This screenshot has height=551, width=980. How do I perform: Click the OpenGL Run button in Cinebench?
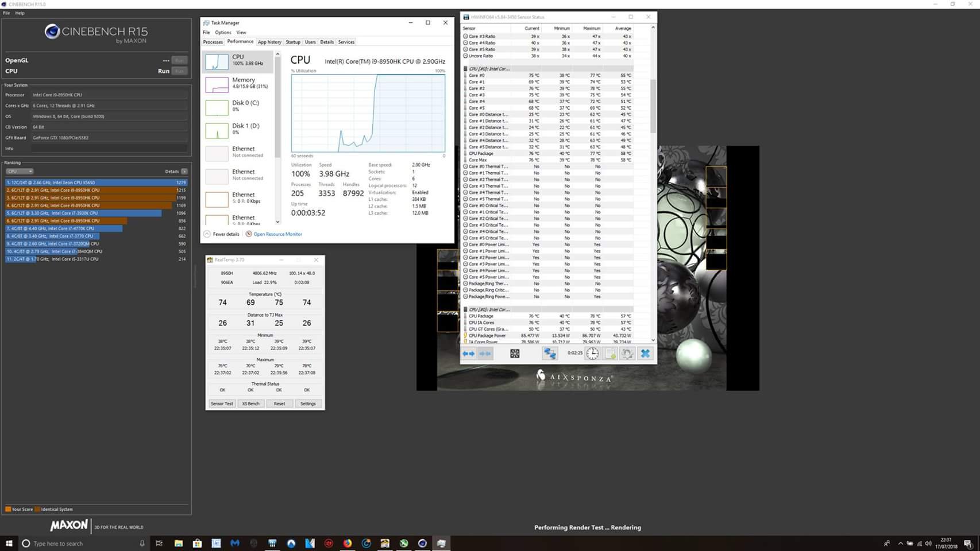[x=180, y=60]
